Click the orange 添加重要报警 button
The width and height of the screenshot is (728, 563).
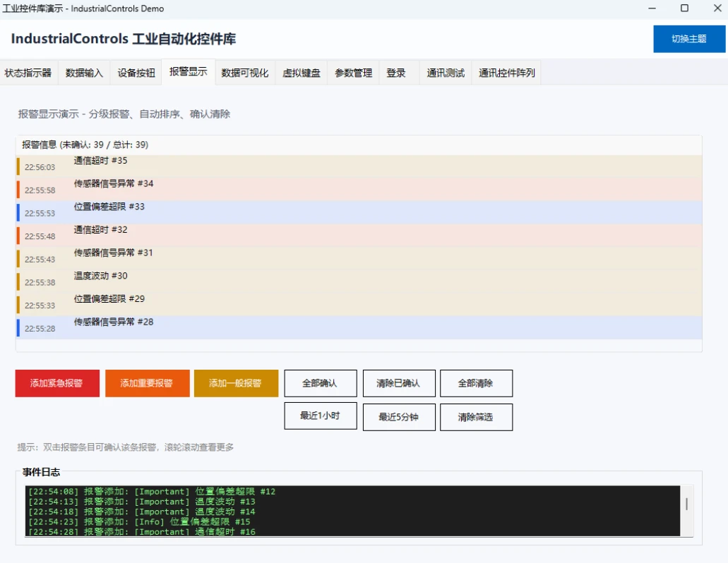point(147,383)
